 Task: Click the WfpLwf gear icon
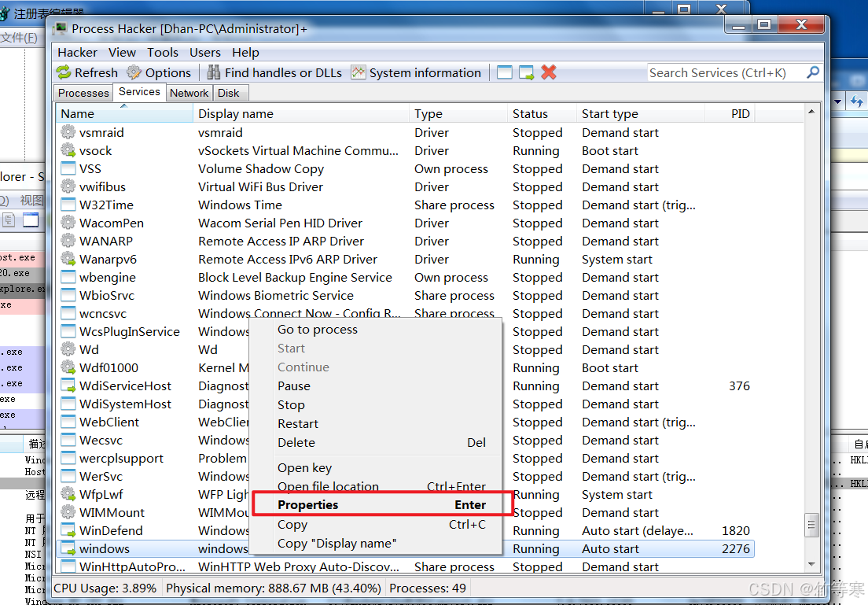click(68, 494)
